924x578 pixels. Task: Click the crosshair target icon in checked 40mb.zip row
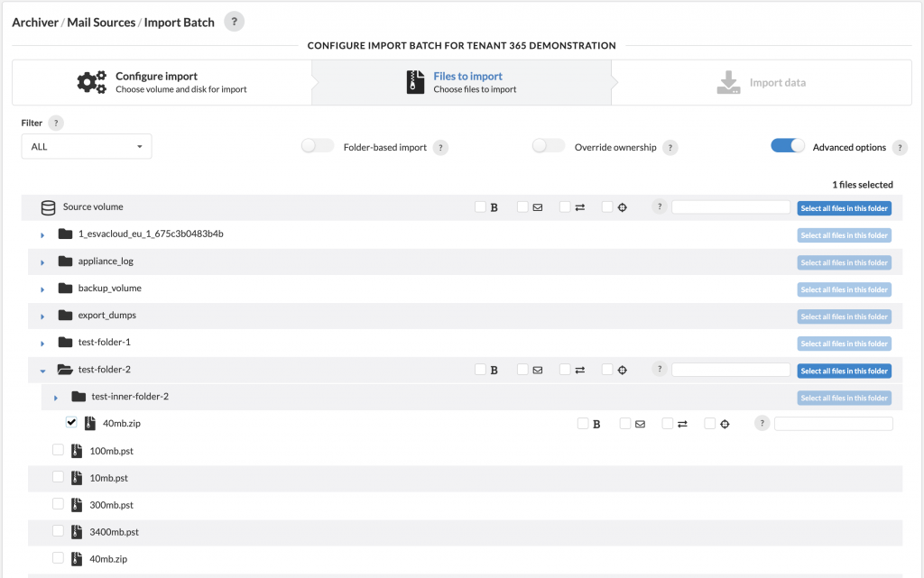coord(725,425)
